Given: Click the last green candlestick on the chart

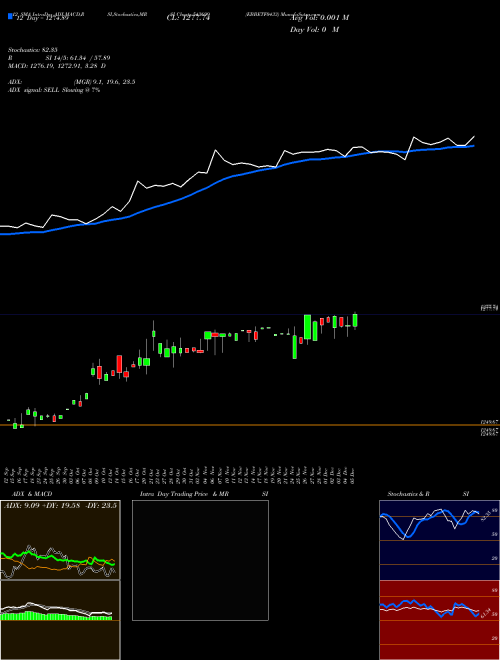Looking at the screenshot, I should (355, 320).
